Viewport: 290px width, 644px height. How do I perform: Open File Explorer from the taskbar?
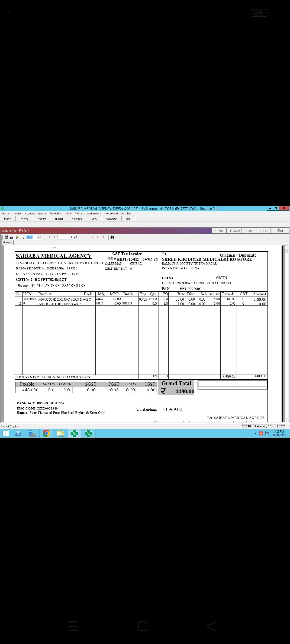coord(60,434)
